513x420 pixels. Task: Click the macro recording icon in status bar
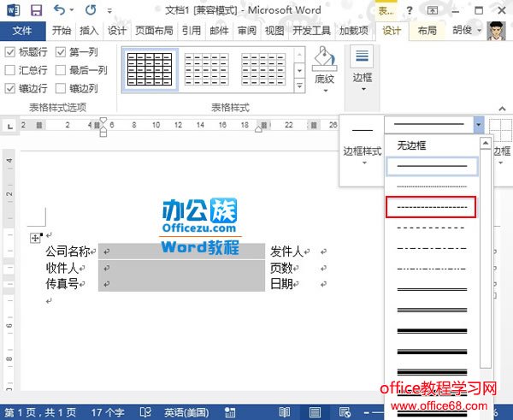point(230,412)
